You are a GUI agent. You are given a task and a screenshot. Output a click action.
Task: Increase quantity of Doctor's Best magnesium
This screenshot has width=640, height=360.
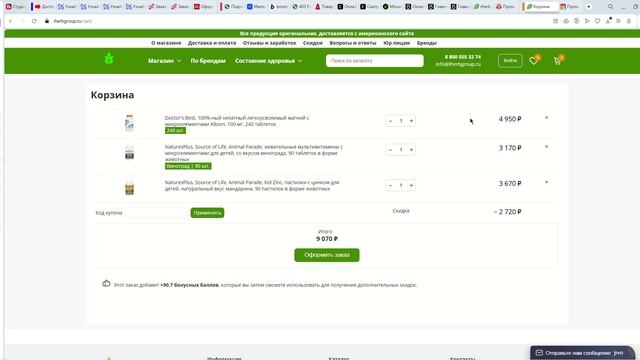[x=411, y=121]
